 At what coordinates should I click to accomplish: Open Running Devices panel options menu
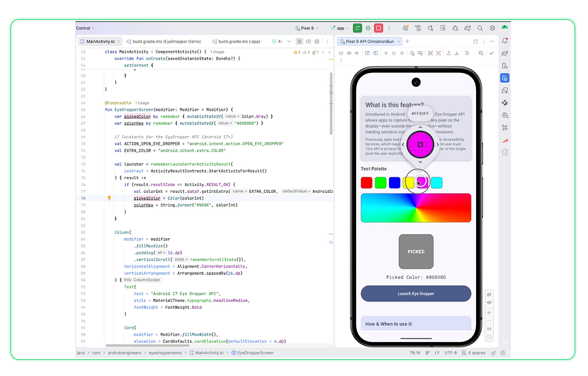483,41
